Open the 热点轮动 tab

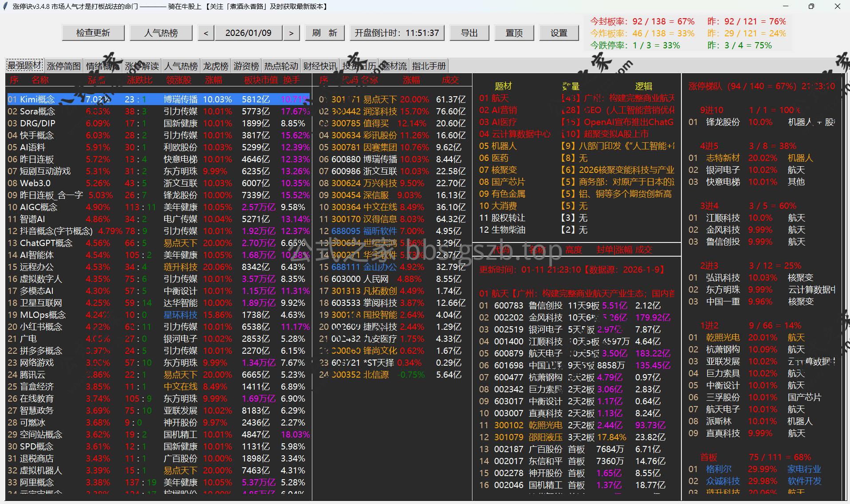[281, 66]
